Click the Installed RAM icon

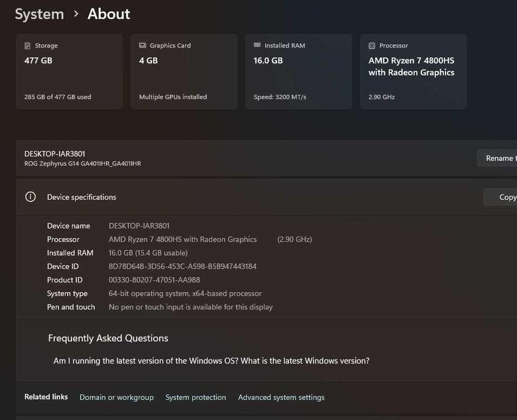point(258,46)
